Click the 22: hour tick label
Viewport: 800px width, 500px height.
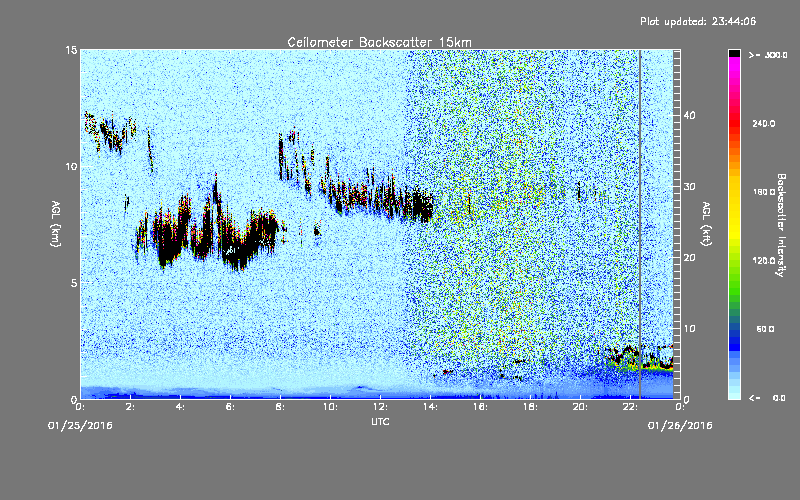(x=630, y=407)
